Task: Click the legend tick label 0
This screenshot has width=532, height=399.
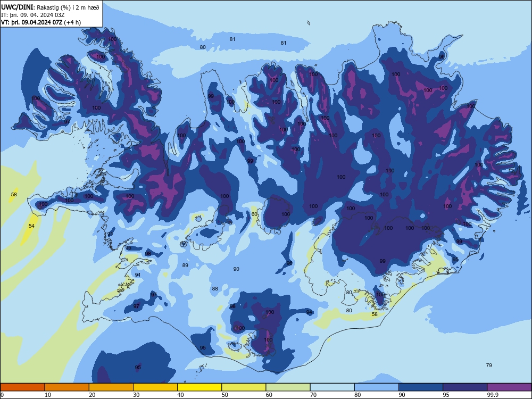Action: [2, 395]
